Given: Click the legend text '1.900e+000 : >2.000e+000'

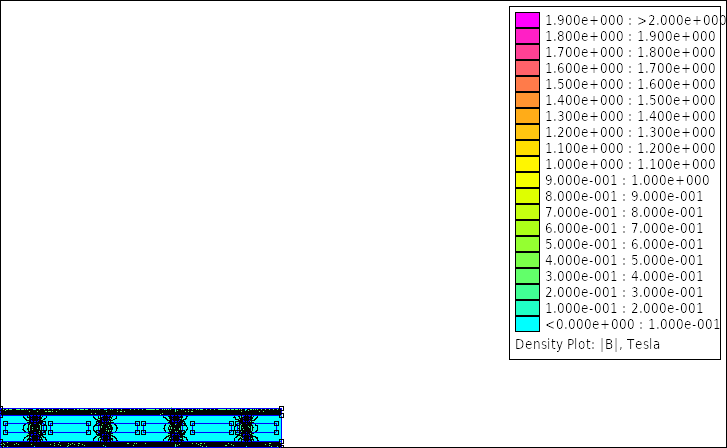Looking at the screenshot, I should [x=635, y=20].
